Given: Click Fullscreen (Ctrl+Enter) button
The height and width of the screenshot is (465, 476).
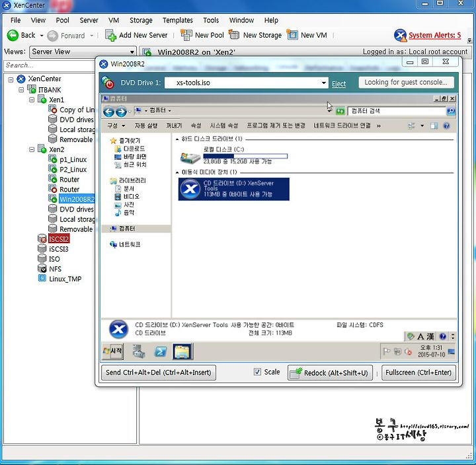Looking at the screenshot, I should click(x=418, y=373).
